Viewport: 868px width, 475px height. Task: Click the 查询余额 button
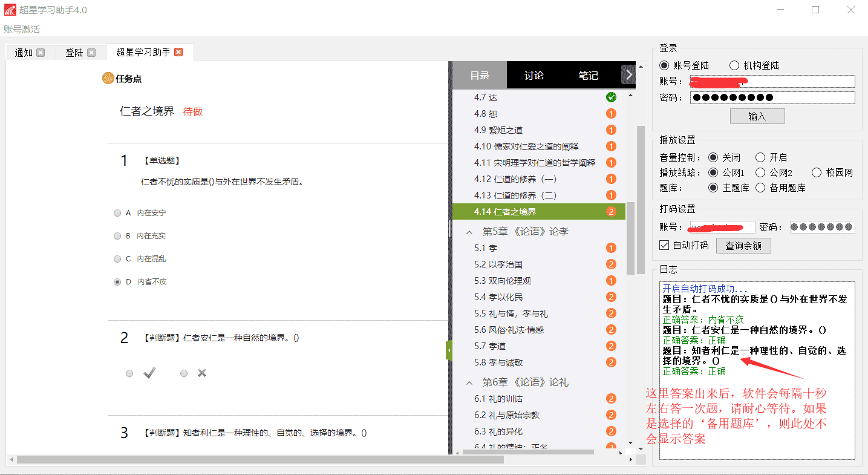pos(743,246)
